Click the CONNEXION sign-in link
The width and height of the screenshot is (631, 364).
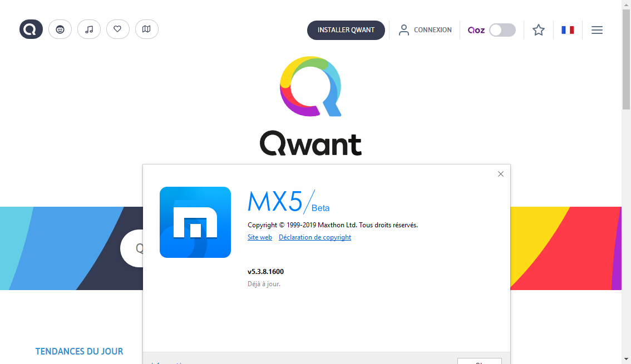click(x=425, y=30)
